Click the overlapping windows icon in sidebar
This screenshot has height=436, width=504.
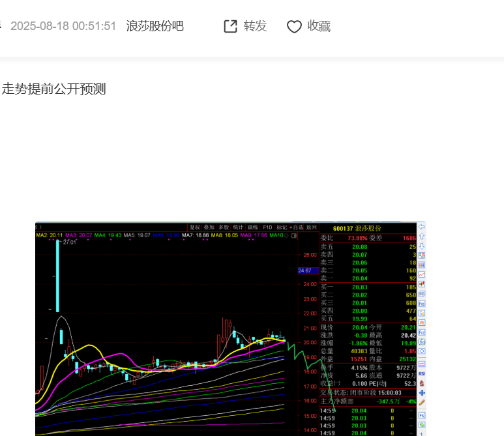tap(422, 294)
